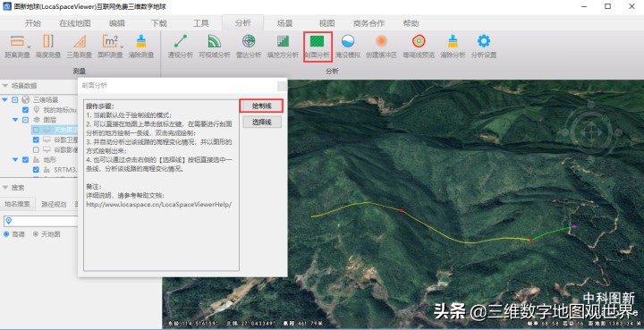Select the 三角测量 triangle measurement tool
This screenshot has width=644, height=330.
tap(80, 46)
